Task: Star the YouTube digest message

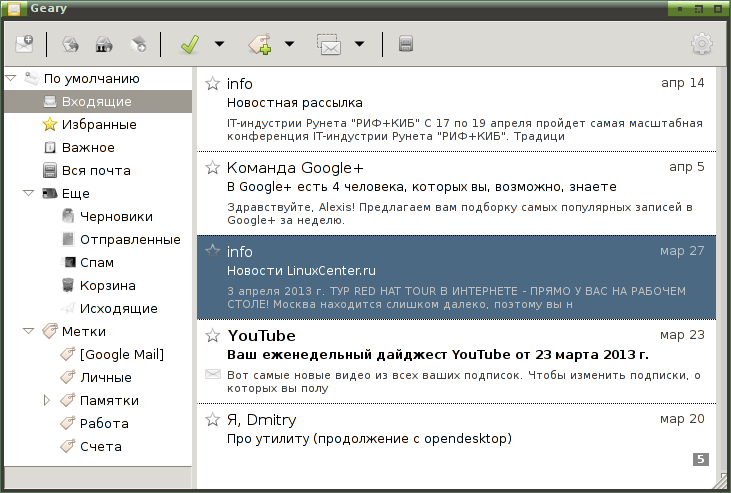Action: click(213, 335)
